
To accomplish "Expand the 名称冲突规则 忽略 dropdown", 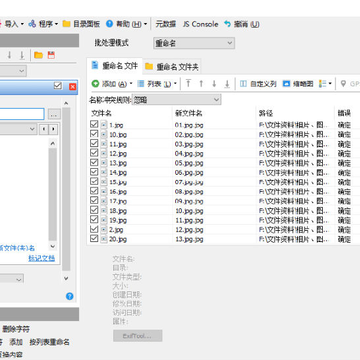I will [177, 100].
